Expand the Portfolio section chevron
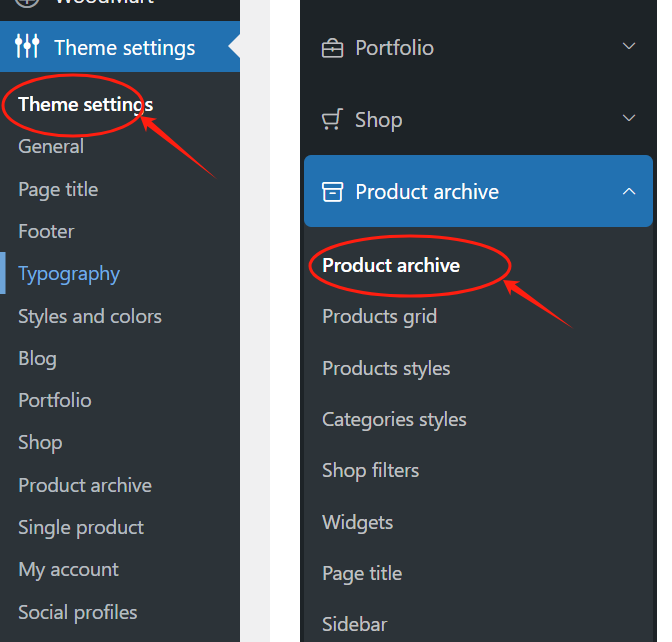The height and width of the screenshot is (642, 672). (x=629, y=47)
